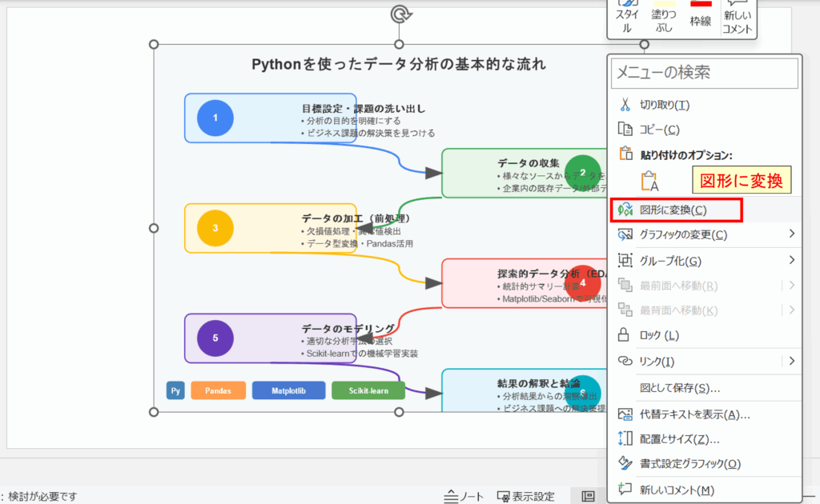This screenshot has width=820, height=504.
Task: Click 新しいコメント in the mini toolbar
Action: 738,18
